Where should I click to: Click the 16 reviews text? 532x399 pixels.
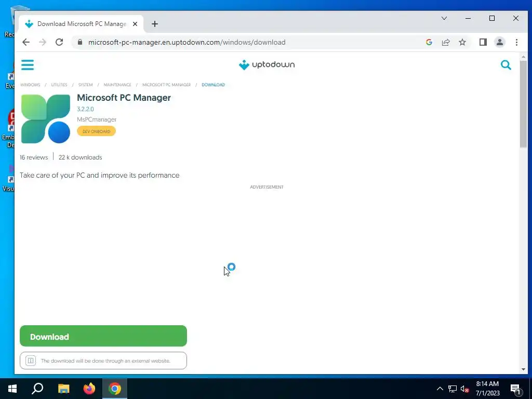tap(34, 157)
